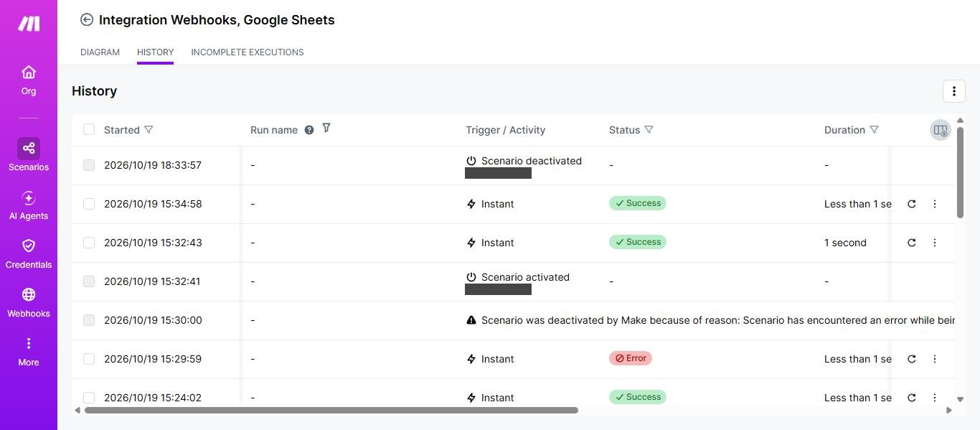The image size is (980, 430).
Task: Open the History three-dot menu
Action: click(x=953, y=91)
